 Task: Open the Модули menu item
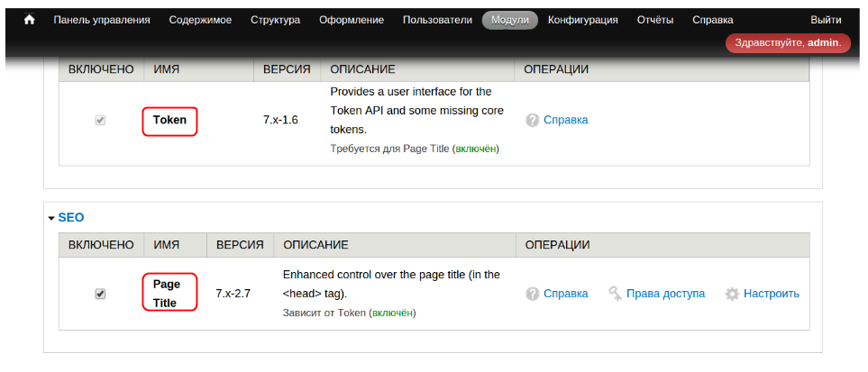[509, 20]
